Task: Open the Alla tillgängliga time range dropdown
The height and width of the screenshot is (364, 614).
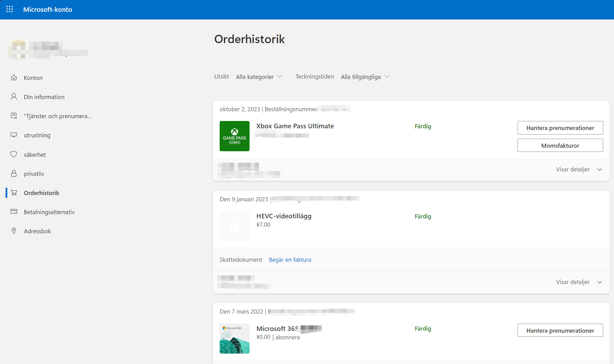Action: point(365,77)
